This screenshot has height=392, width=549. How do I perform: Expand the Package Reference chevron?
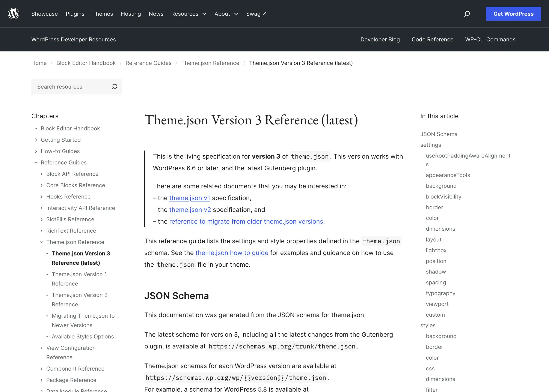(42, 380)
